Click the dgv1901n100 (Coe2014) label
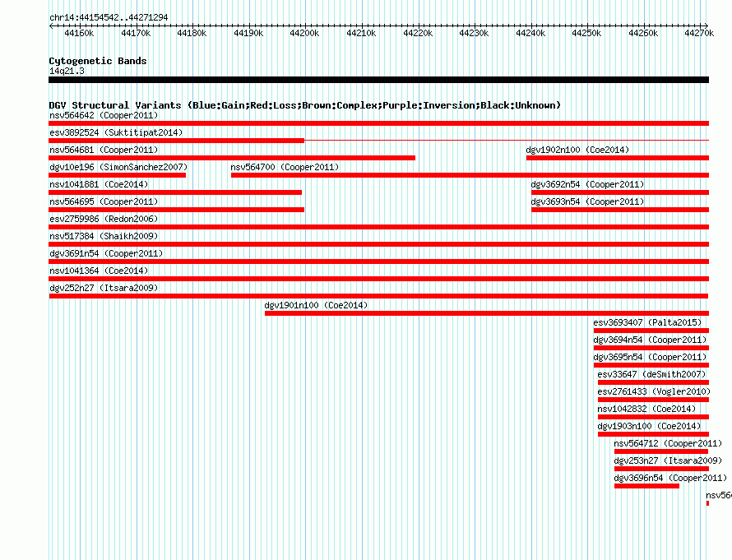 316,305
